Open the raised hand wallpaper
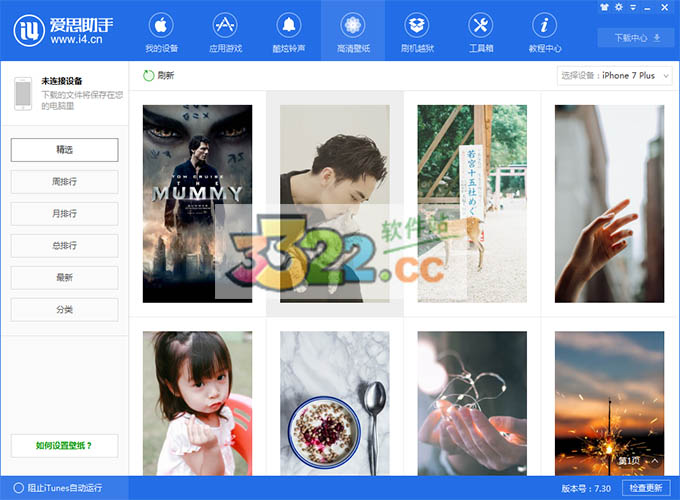This screenshot has width=680, height=500. tap(609, 204)
